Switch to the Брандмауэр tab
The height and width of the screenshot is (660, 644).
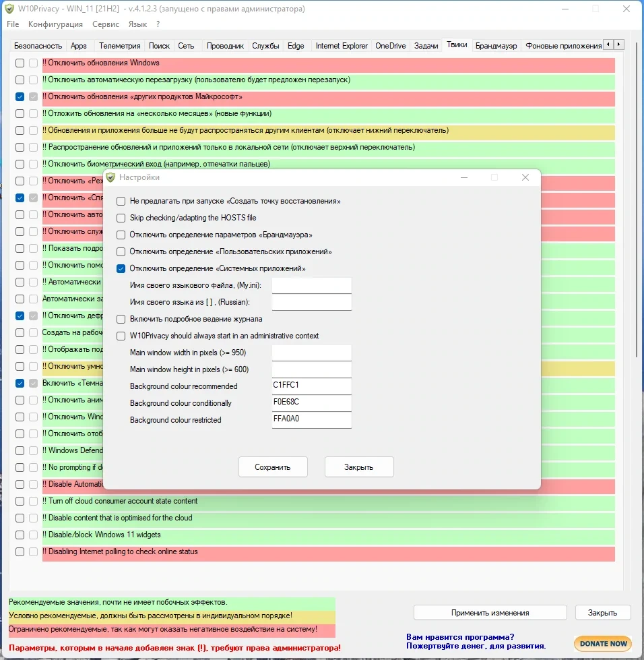496,46
